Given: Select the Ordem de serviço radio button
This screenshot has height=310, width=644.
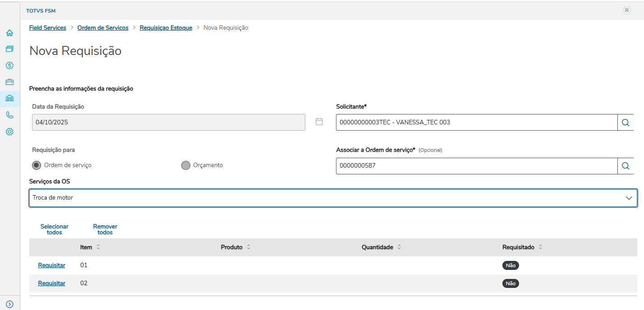Looking at the screenshot, I should [x=37, y=165].
